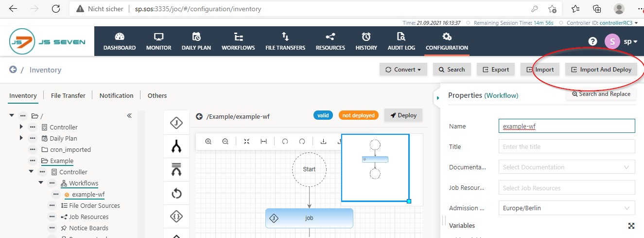644x238 pixels.
Task: Switch to File Transfer tab
Action: coord(68,96)
